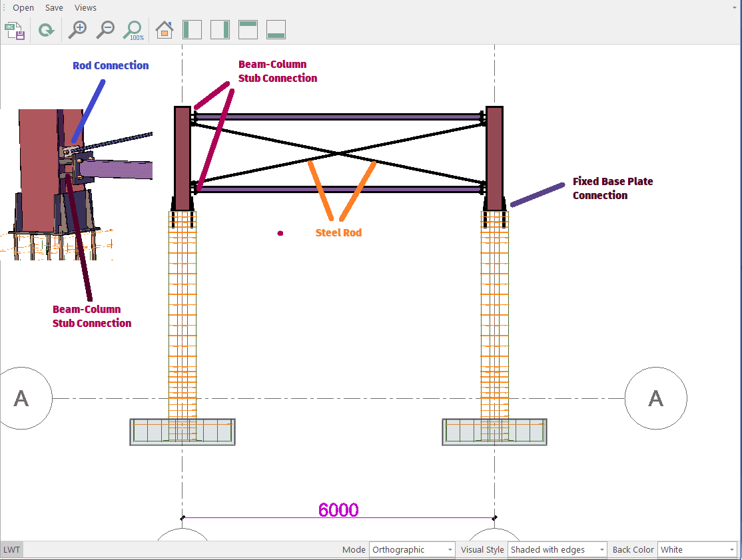Open the Save menu

click(54, 8)
